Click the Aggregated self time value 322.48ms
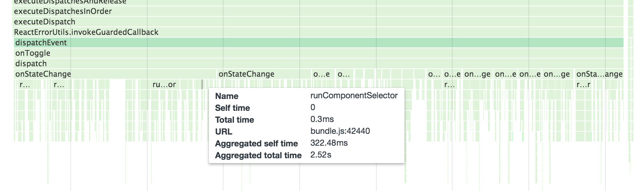Image resolution: width=644 pixels, height=191 pixels. 329,143
